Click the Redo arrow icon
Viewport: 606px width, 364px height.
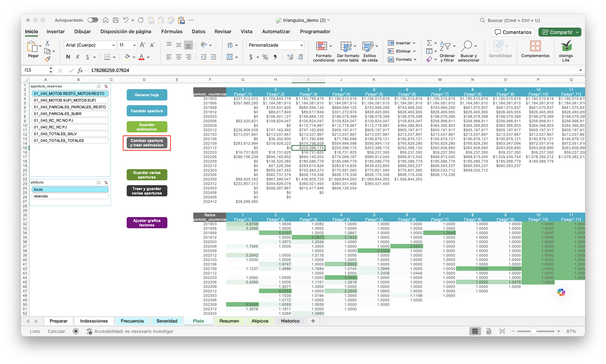[x=140, y=20]
